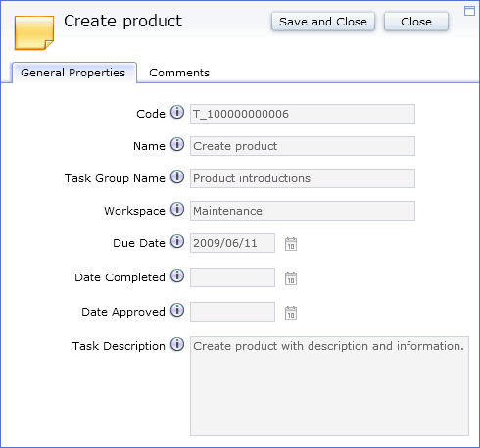Screen dimensions: 480x448
Task: Show info for Due Date field
Action: [x=177, y=241]
